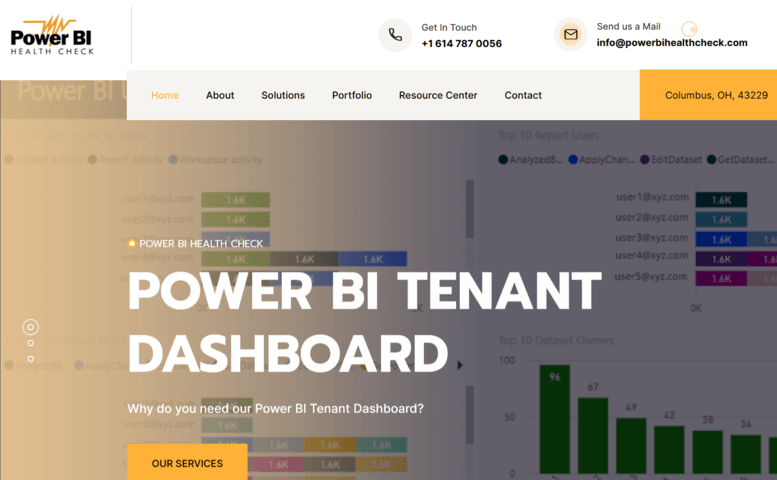Select the second slide indicator dot
This screenshot has height=480, width=777.
(31, 343)
